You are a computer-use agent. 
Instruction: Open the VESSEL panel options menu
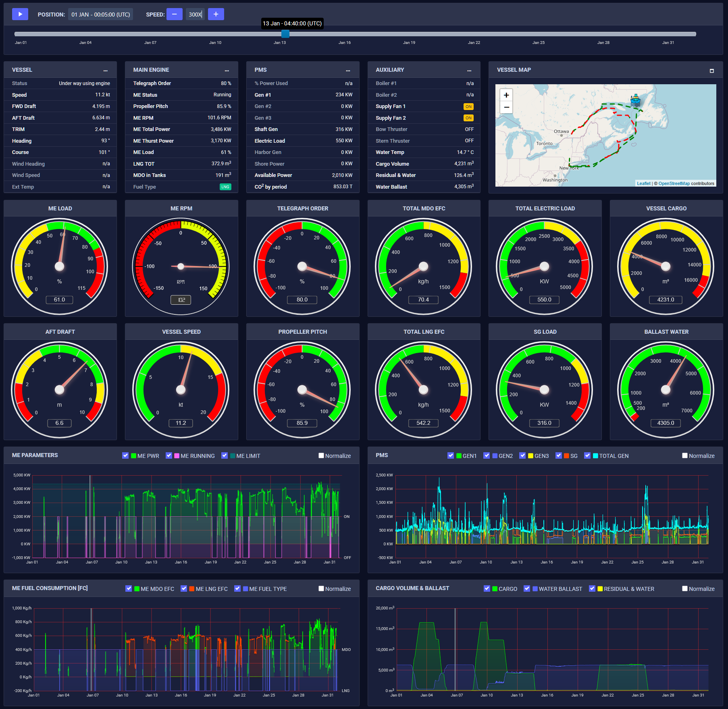106,70
